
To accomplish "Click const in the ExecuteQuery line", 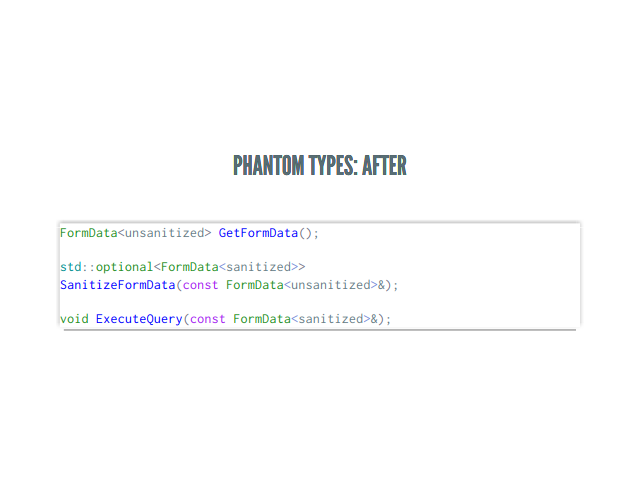I will tap(208, 319).
